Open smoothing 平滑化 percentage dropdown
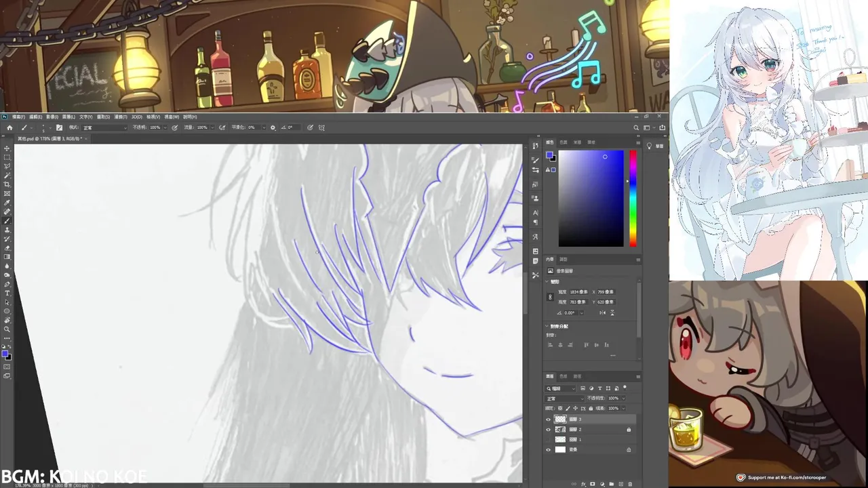 [x=263, y=127]
